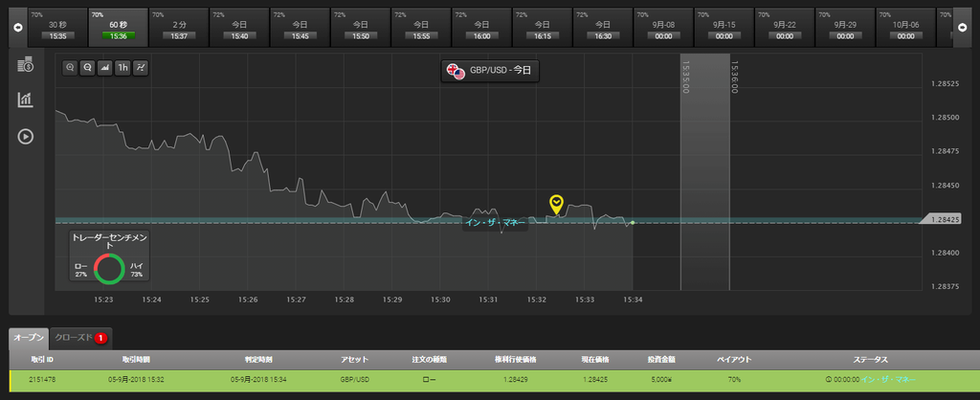Viewport: 980px width, 400px height.
Task: Click the 70% payout cell
Action: click(x=734, y=379)
